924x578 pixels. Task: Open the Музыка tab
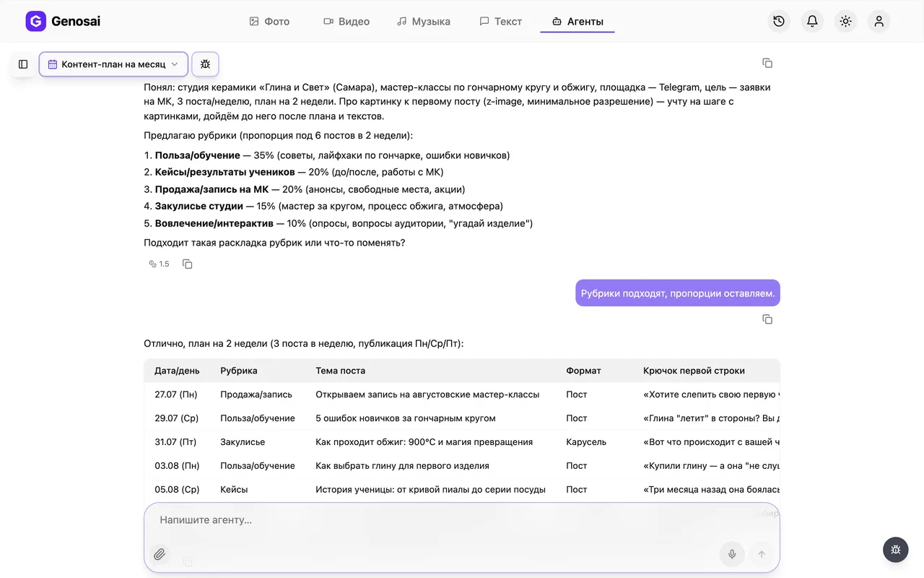click(424, 22)
